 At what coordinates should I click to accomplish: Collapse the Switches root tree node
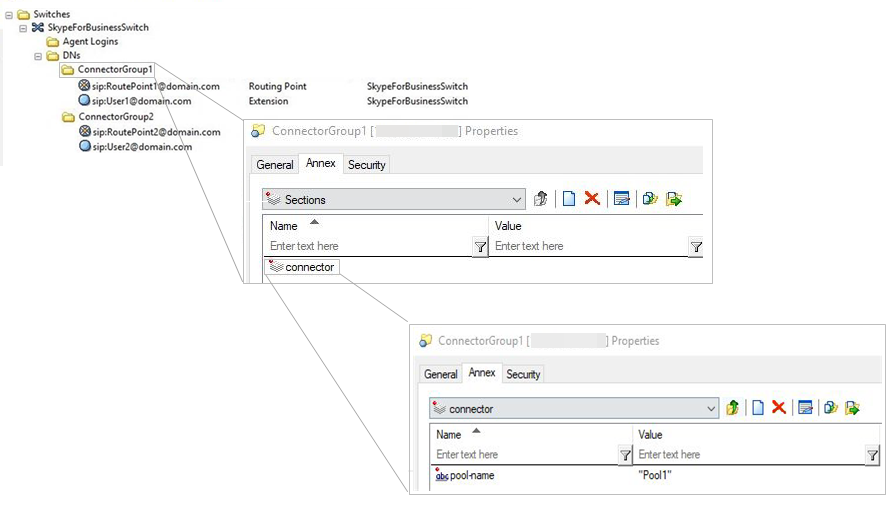click(8, 14)
